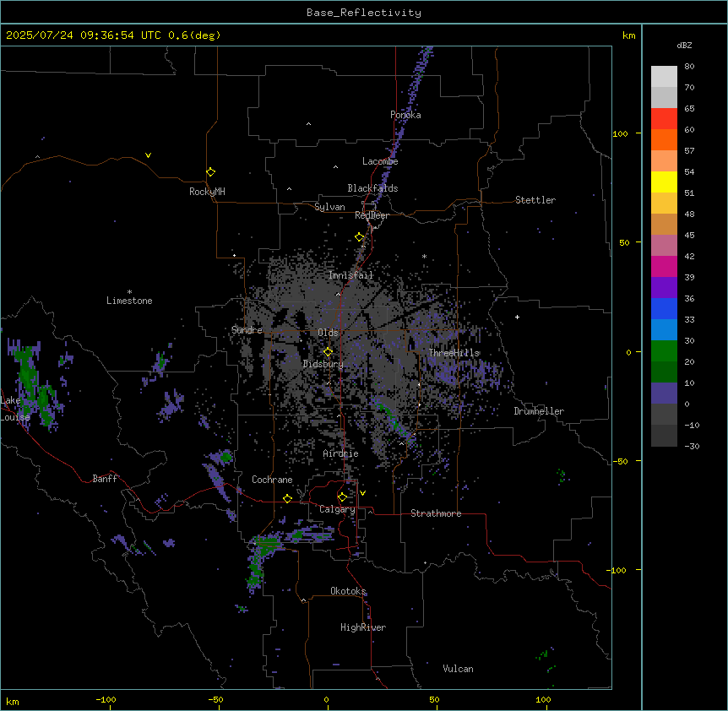Click the white plus marker north of Drumheller
The height and width of the screenshot is (711, 728).
(x=517, y=317)
